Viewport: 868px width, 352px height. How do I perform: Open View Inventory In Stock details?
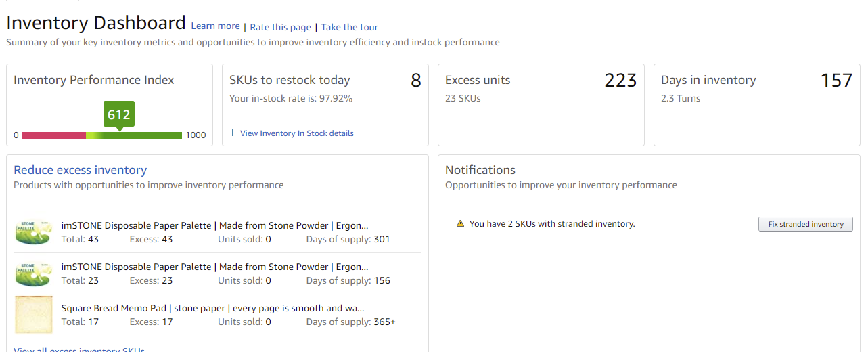296,133
